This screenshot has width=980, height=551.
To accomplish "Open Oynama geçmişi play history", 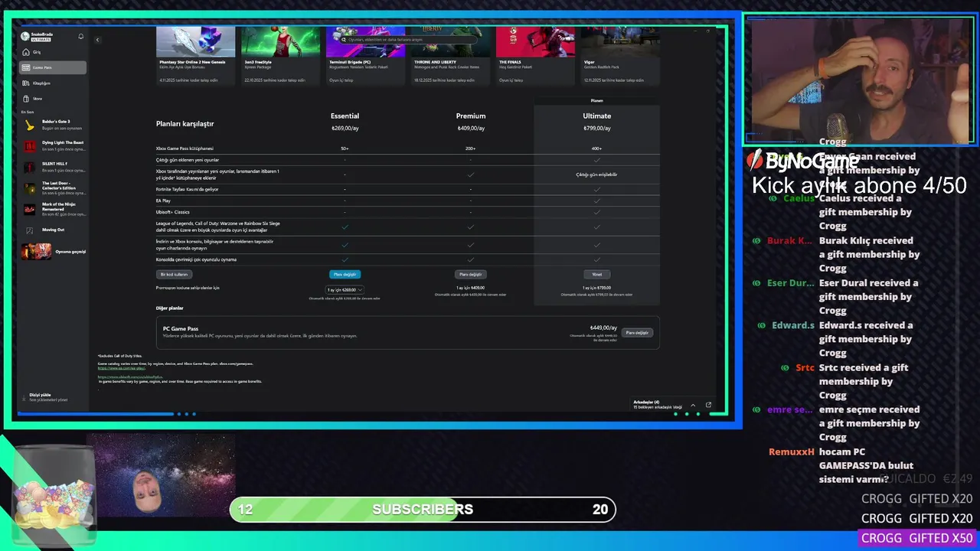I will [54, 251].
